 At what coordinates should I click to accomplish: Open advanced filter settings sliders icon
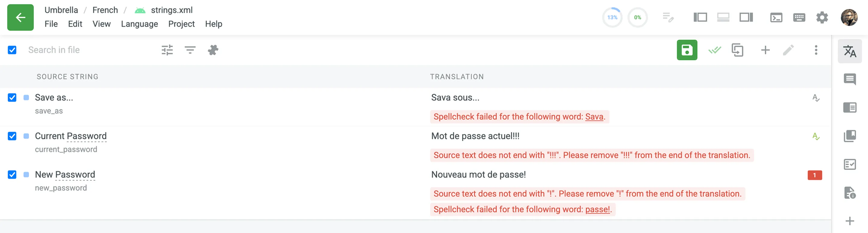coord(167,50)
